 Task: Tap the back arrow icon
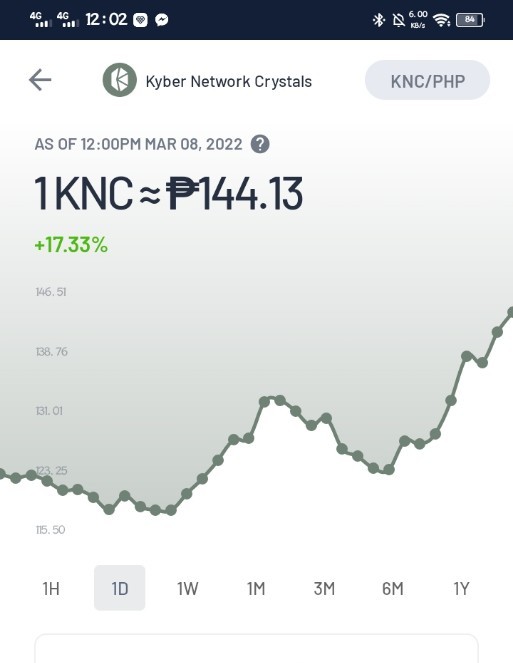(x=40, y=80)
